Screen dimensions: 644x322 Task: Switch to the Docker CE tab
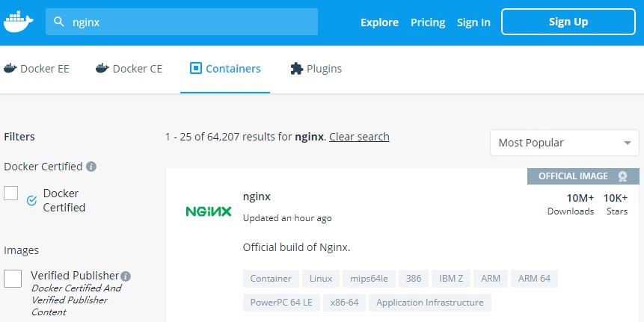[x=129, y=69]
